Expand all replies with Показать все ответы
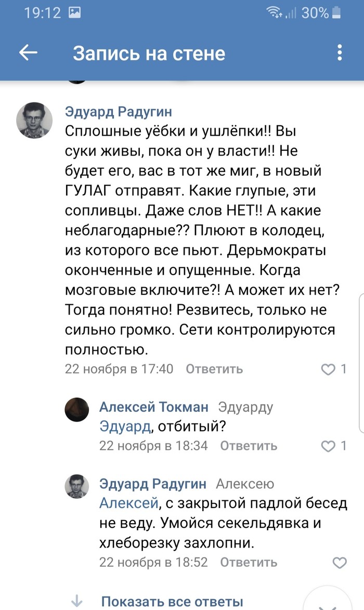 pos(172,601)
